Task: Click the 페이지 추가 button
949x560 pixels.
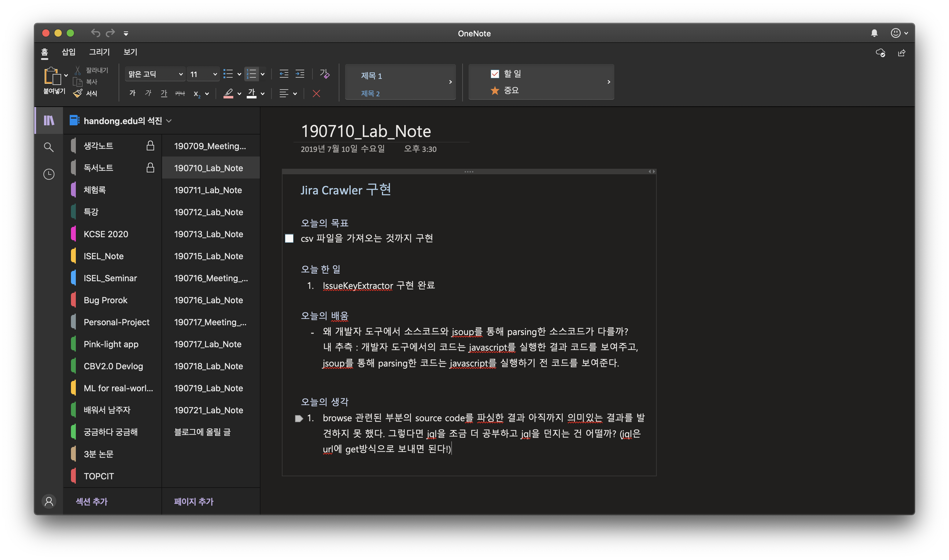Action: point(194,501)
